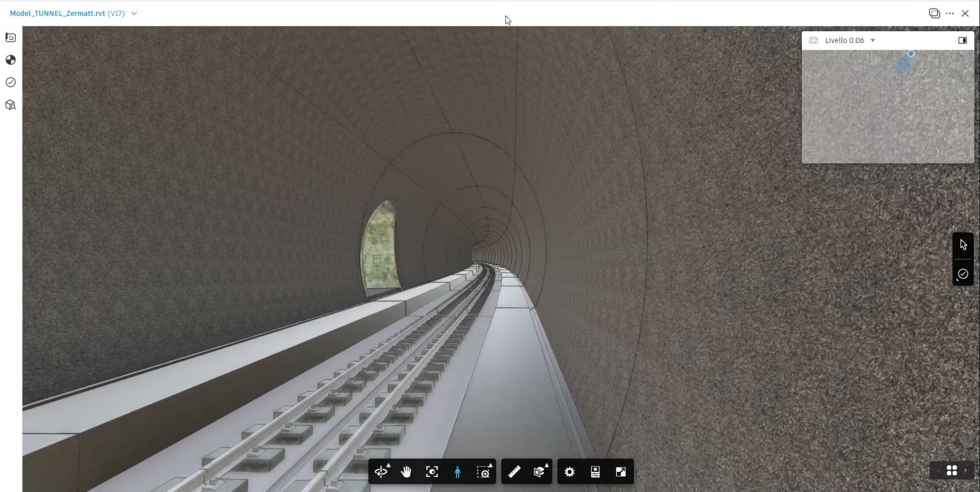Open the Sheets and Views sidebar panel
The width and height of the screenshot is (980, 492).
[x=11, y=38]
